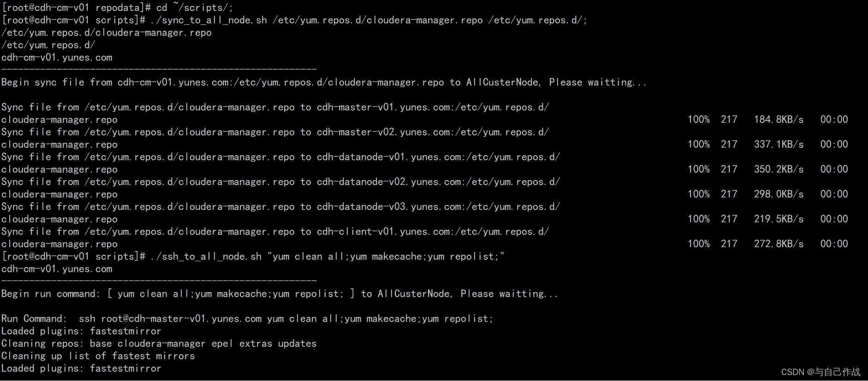Click the 350.2KB/s transfer speed

(779, 169)
